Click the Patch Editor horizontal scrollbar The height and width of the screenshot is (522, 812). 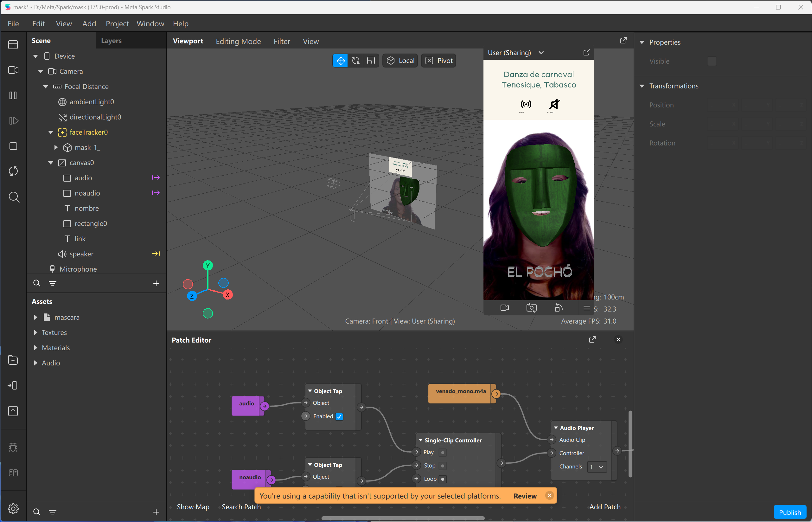[x=402, y=518]
